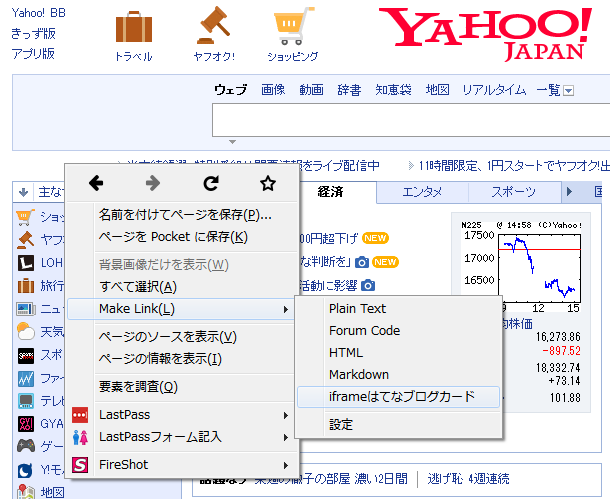Select the 動画 search tab
The image size is (610, 499).
pyautogui.click(x=311, y=90)
